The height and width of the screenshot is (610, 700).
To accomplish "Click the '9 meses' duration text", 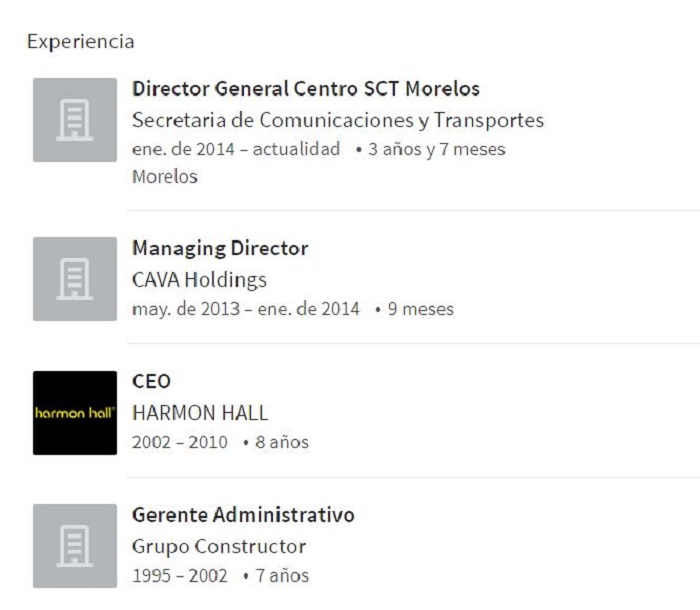I will click(x=420, y=309).
